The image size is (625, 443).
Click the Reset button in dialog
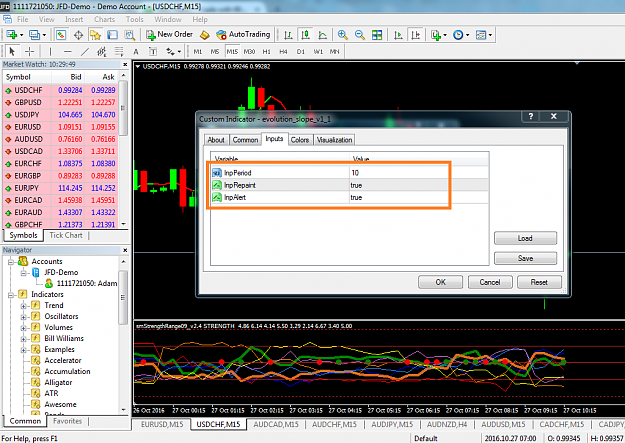[539, 282]
